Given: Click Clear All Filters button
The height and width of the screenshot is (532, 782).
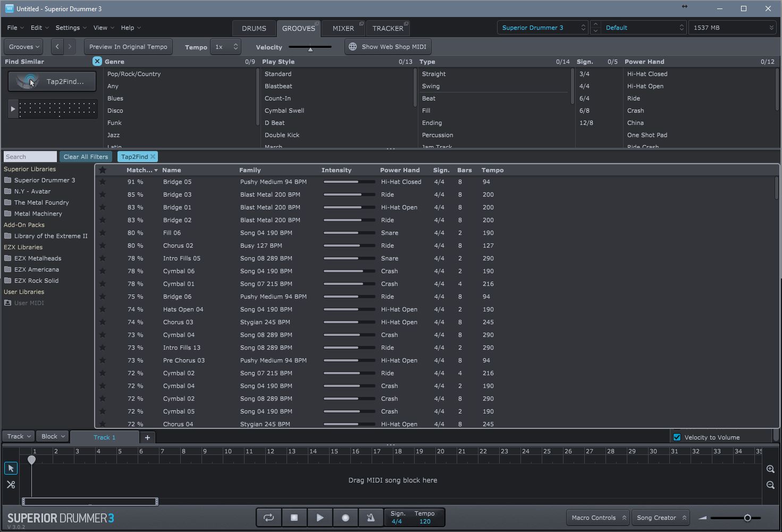Looking at the screenshot, I should 86,157.
